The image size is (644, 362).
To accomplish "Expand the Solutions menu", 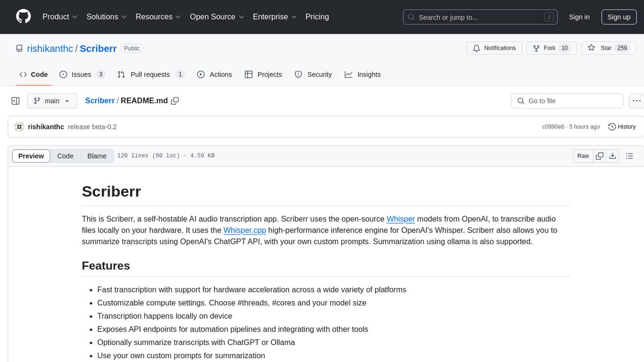I will pyautogui.click(x=107, y=17).
